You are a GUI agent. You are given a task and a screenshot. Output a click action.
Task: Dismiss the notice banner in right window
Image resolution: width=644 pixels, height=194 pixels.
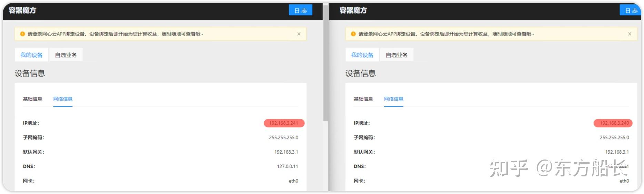tap(630, 34)
